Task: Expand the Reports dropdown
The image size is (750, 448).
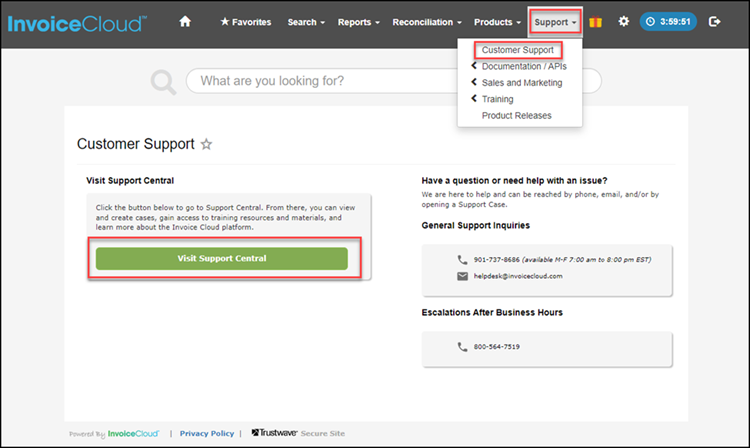Action: [359, 22]
